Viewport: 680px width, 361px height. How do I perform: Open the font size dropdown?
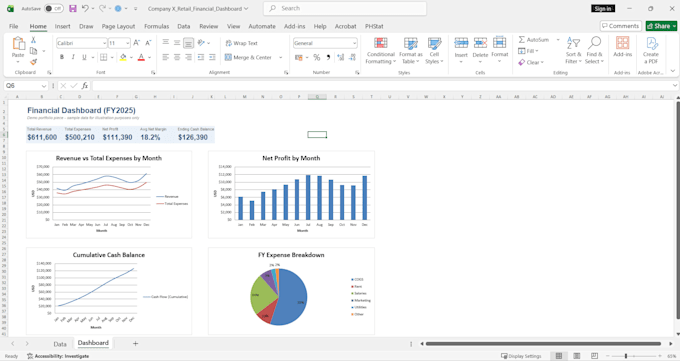click(x=128, y=43)
